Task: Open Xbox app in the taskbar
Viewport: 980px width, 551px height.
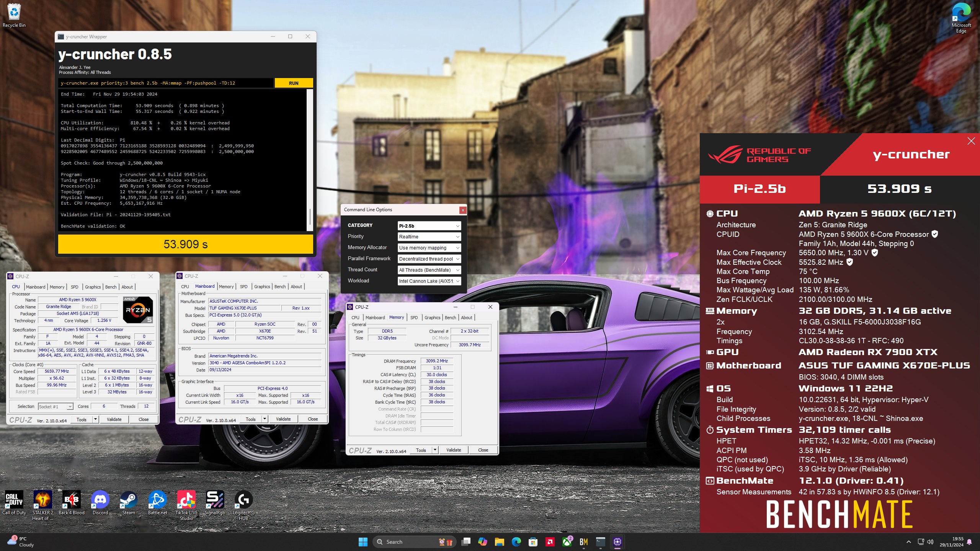Action: click(567, 542)
